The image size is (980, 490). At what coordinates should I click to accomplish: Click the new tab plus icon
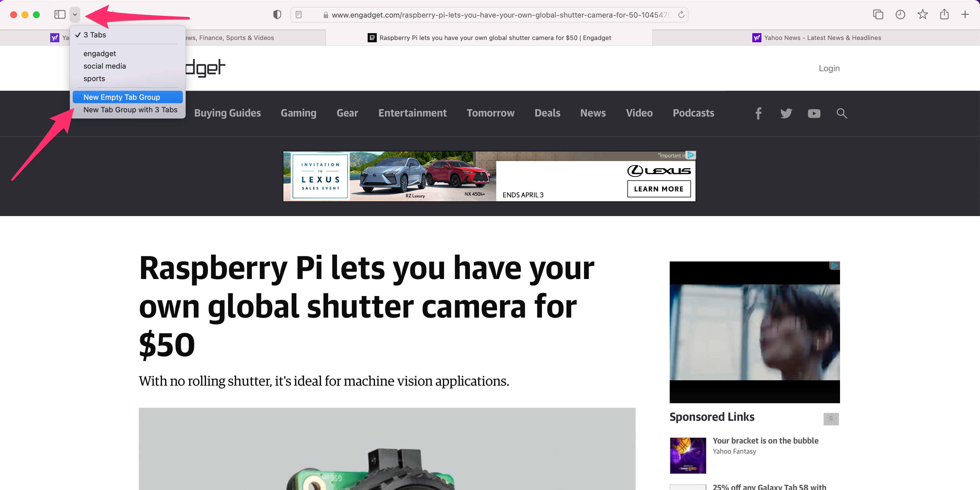click(965, 14)
